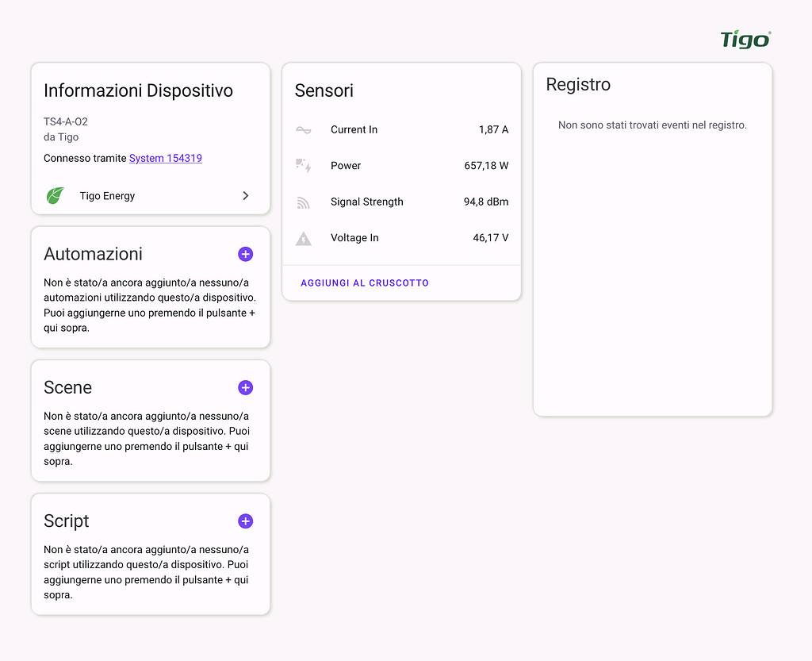Click the Current In sensor icon
Image resolution: width=812 pixels, height=661 pixels.
[x=303, y=129]
